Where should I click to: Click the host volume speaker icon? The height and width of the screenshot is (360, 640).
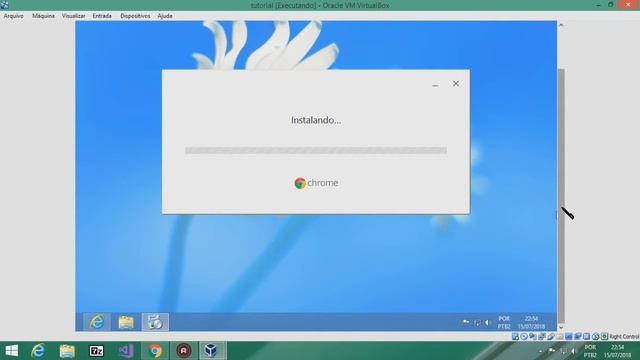click(573, 351)
